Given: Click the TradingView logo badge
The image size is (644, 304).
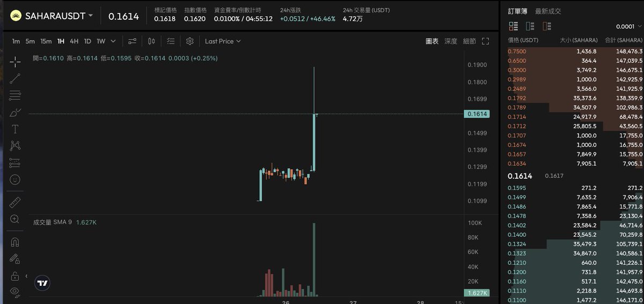Looking at the screenshot, I should (x=42, y=283).
